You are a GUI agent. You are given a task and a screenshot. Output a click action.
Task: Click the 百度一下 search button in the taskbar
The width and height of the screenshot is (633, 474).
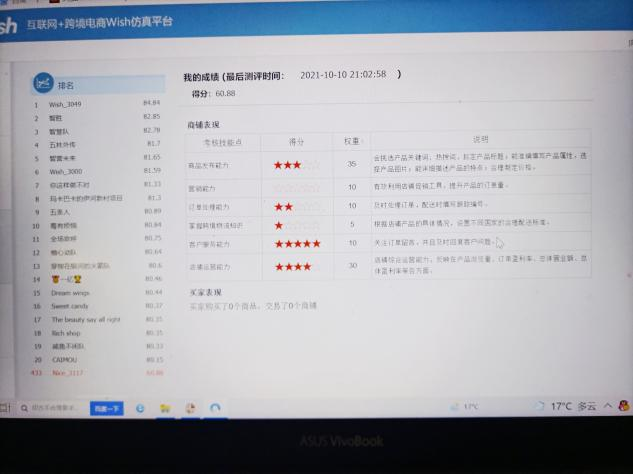click(x=106, y=409)
